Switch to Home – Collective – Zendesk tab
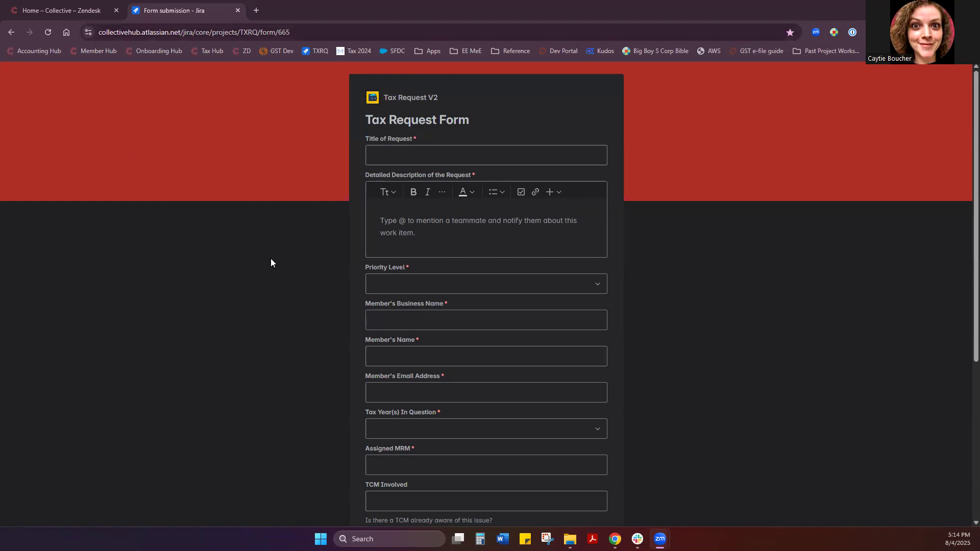 [61, 10]
